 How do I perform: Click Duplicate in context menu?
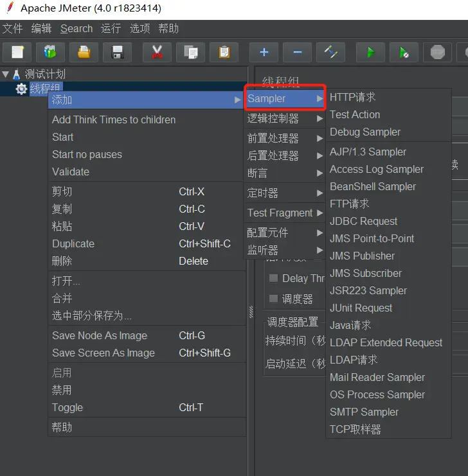[146, 243]
